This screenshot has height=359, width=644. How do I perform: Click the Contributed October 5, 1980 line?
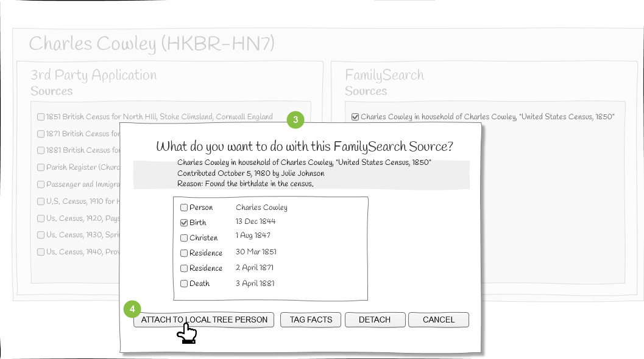(x=251, y=173)
